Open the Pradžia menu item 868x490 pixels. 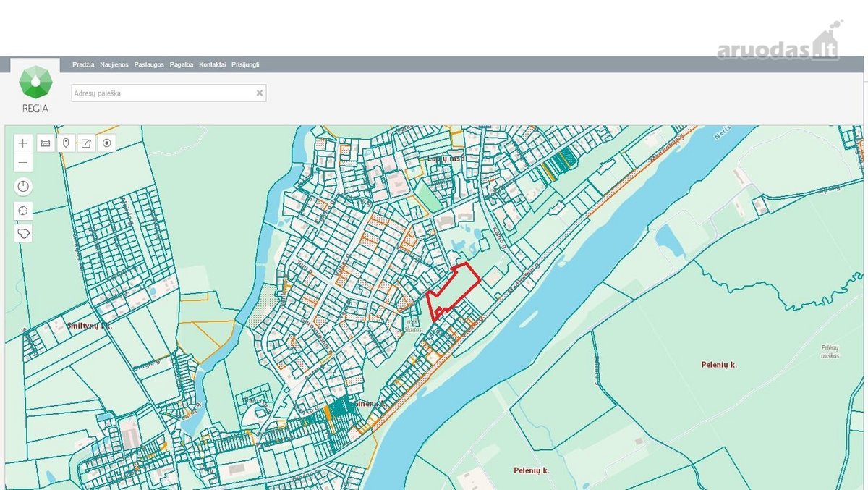tap(83, 64)
